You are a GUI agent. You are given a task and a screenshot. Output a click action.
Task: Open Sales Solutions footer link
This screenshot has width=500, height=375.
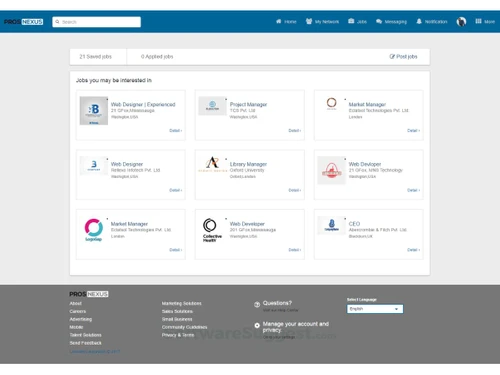[177, 311]
